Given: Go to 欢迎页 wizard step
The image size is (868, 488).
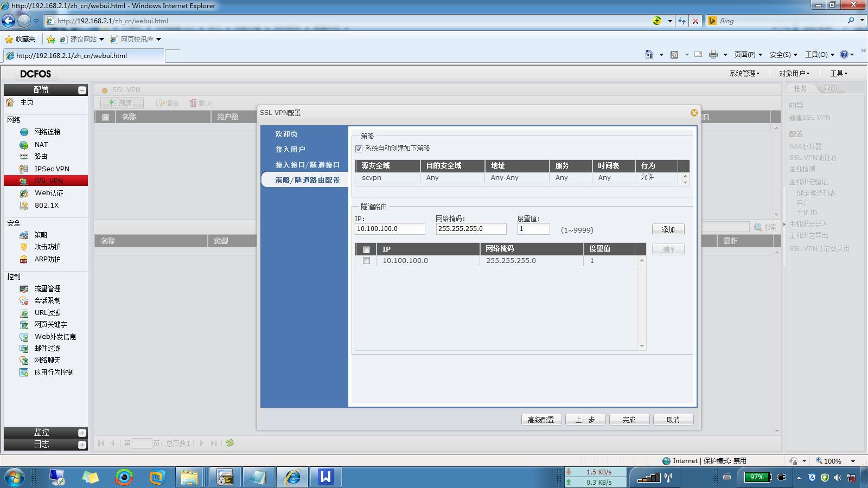Looking at the screenshot, I should 286,134.
